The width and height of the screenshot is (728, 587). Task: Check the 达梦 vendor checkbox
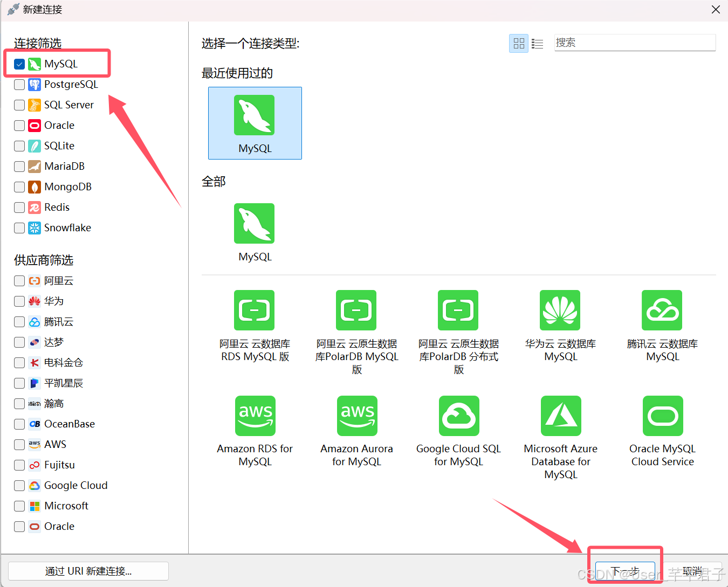[19, 342]
